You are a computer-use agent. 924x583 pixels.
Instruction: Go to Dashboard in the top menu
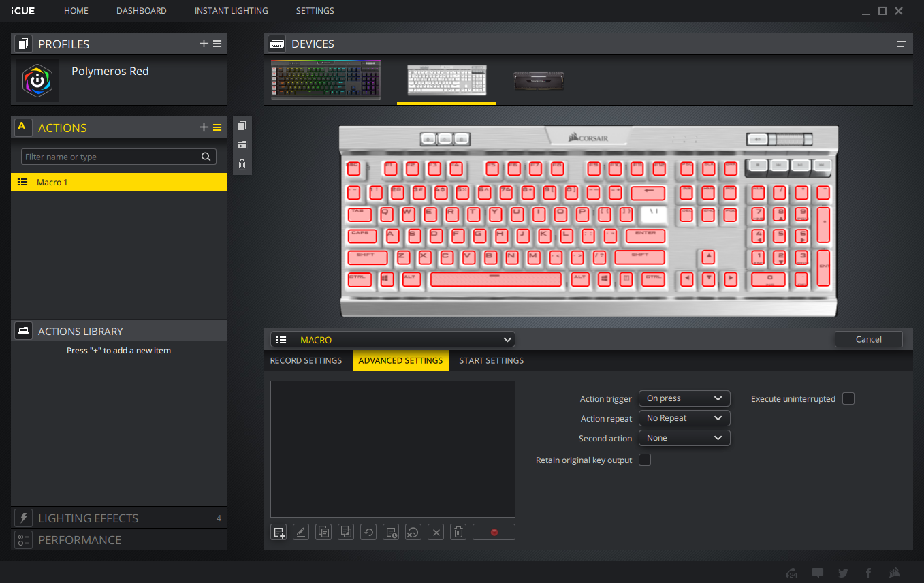coord(141,11)
